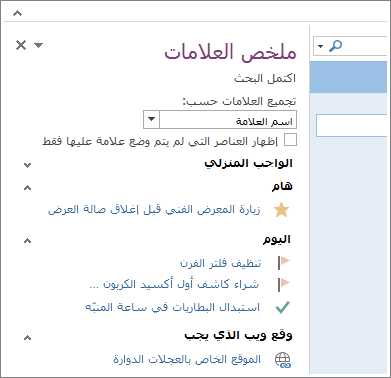The image size is (391, 378).
Task: Expand the 'الواجب المنزلي' group
Action: (x=28, y=165)
